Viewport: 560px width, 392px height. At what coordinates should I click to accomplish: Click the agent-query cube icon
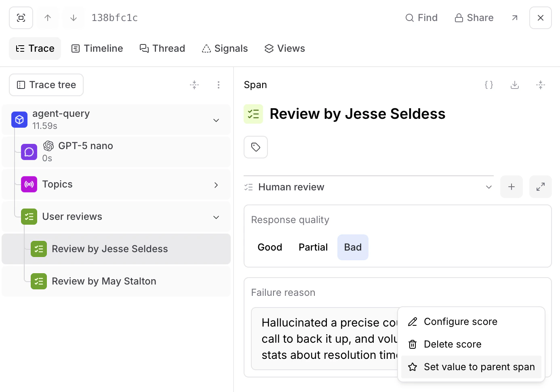click(19, 120)
